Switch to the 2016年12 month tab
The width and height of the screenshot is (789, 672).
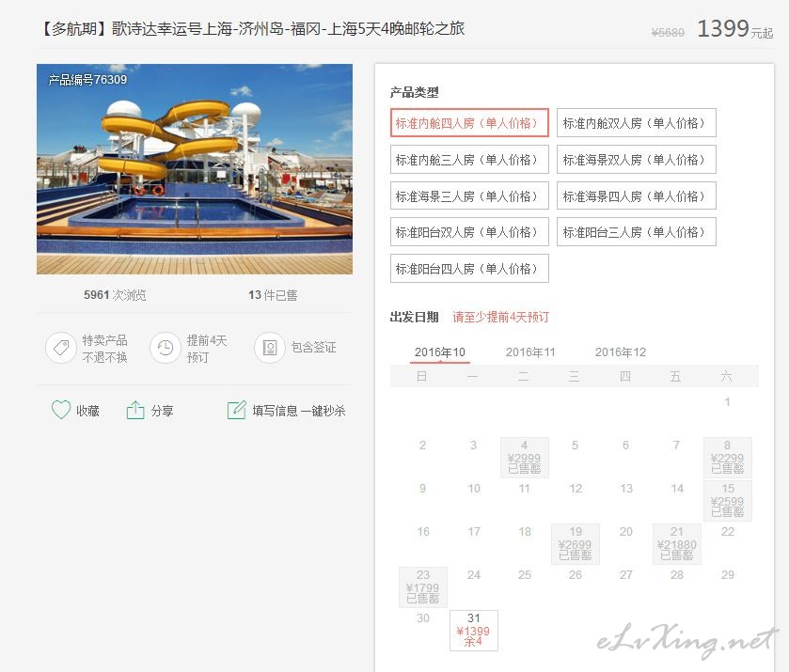[x=621, y=352]
